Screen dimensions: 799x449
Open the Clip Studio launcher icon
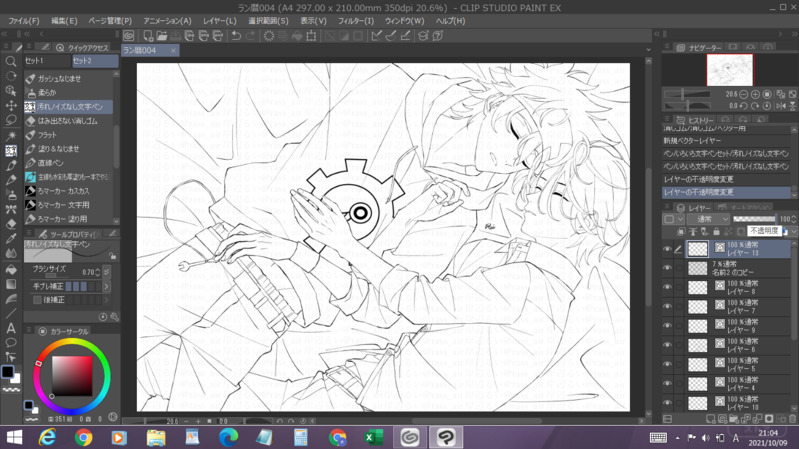coord(129,36)
